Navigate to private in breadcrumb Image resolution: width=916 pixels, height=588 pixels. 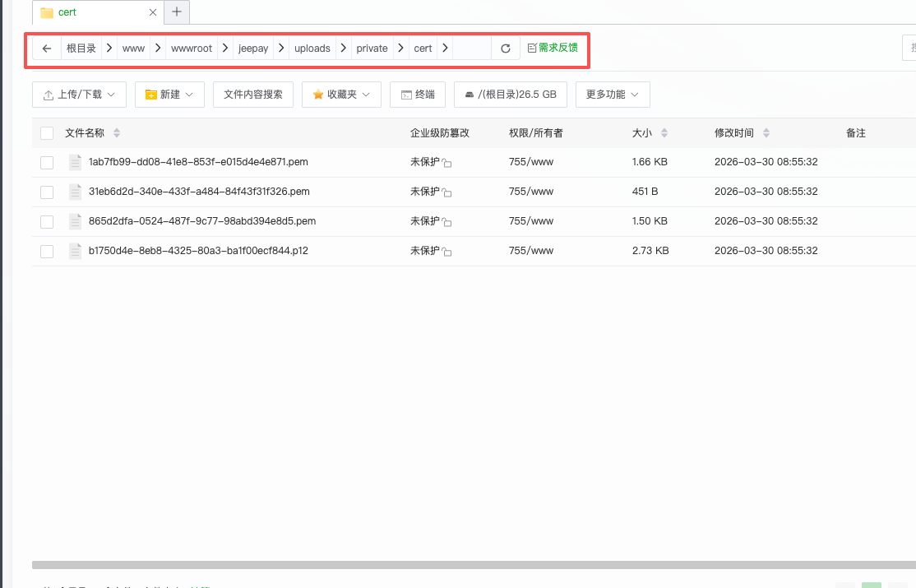tap(372, 49)
